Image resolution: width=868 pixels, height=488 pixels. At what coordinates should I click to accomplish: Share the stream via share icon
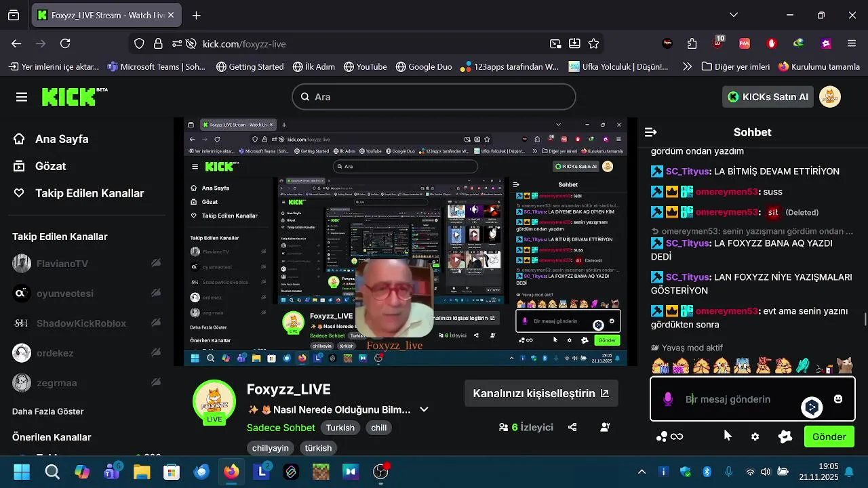pyautogui.click(x=572, y=428)
